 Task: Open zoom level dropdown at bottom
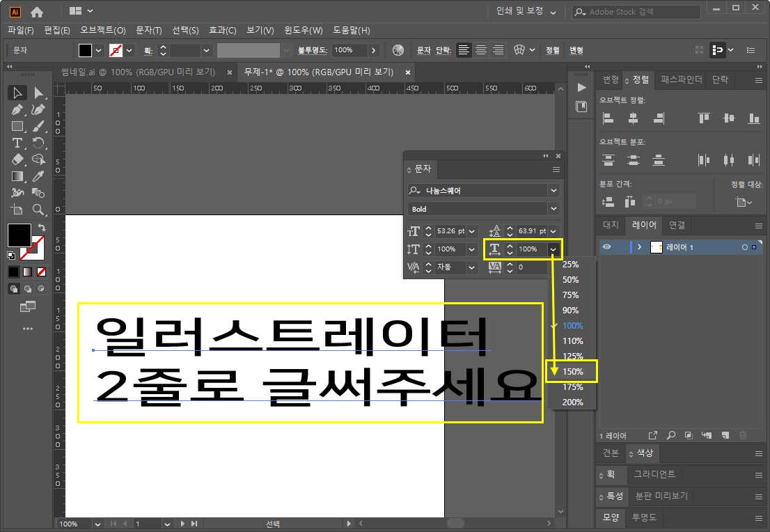(x=97, y=524)
